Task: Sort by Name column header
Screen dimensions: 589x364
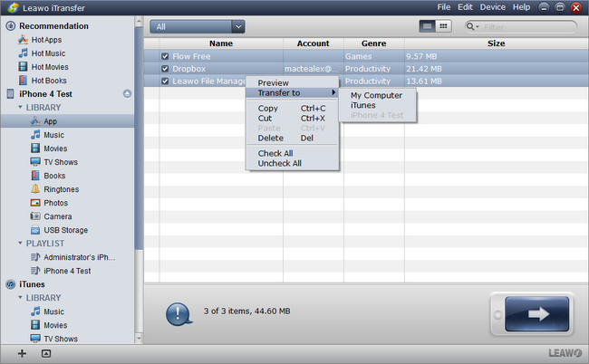Action: 221,43
